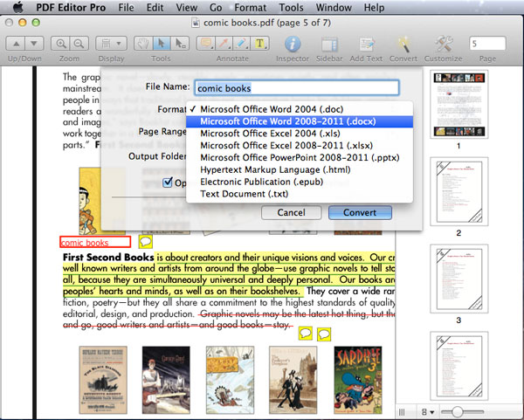
Task: Click the red 'comic books' text box
Action: pos(95,242)
